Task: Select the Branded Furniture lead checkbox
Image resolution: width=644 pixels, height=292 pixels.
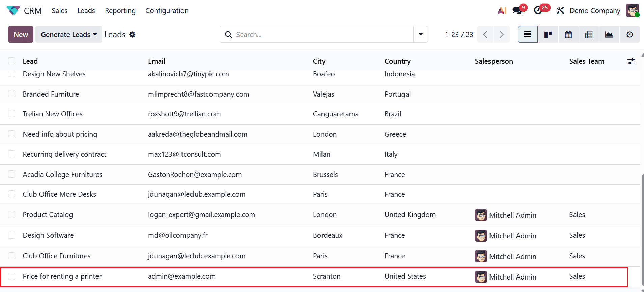Action: tap(12, 94)
